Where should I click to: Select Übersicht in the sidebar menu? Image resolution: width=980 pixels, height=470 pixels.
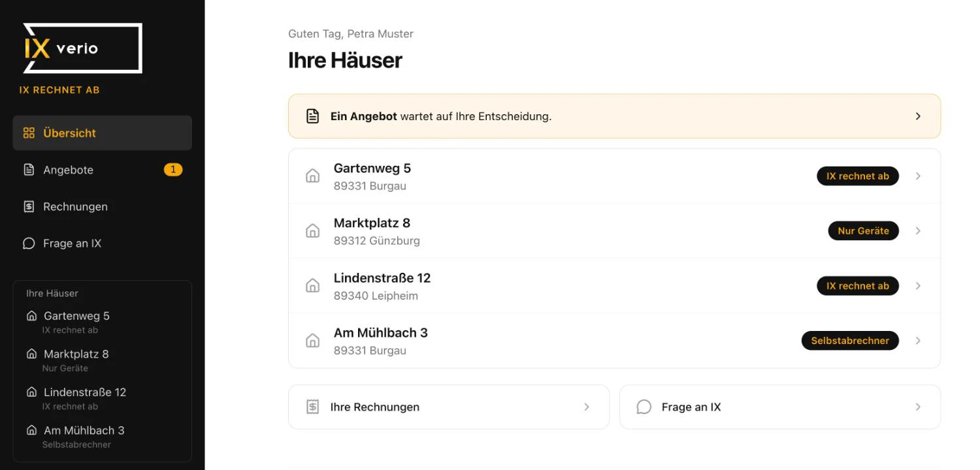tap(103, 133)
